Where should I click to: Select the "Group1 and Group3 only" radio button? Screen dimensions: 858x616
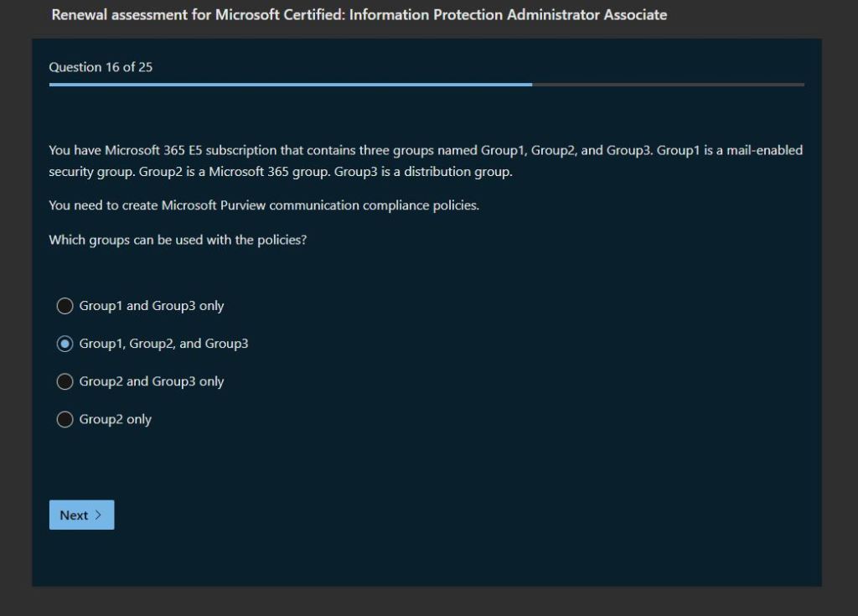[65, 306]
